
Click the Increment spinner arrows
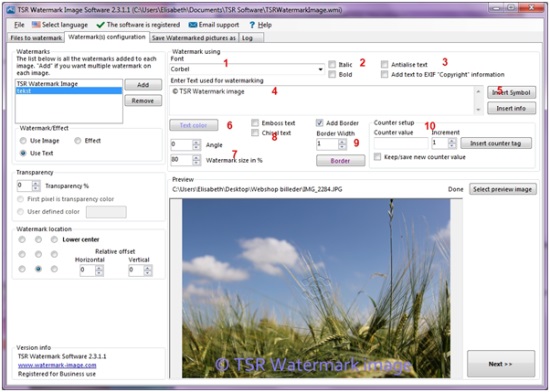[452, 143]
